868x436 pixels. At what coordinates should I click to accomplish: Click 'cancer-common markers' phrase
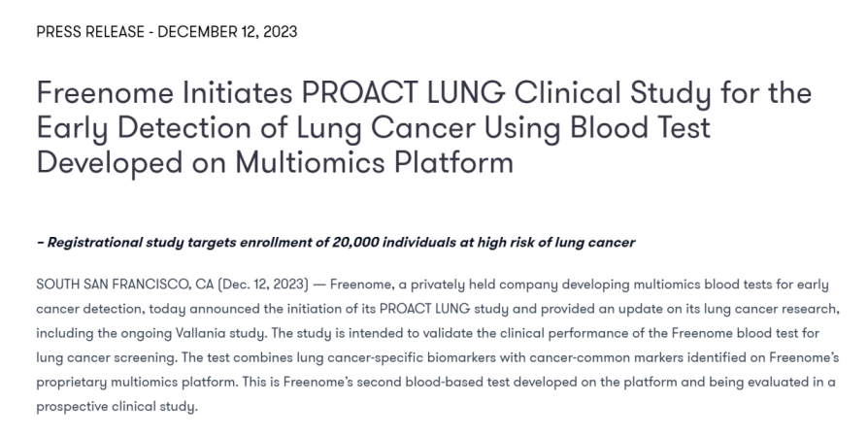(606, 357)
